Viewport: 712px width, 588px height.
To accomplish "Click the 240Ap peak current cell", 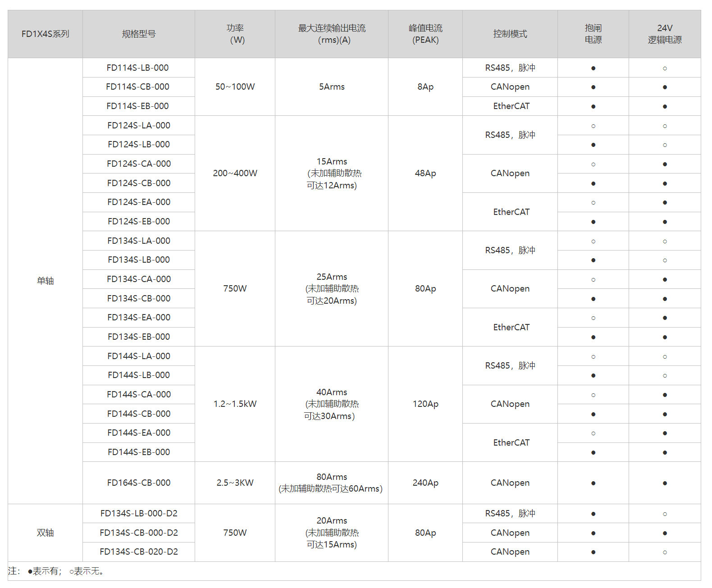I will [x=425, y=483].
